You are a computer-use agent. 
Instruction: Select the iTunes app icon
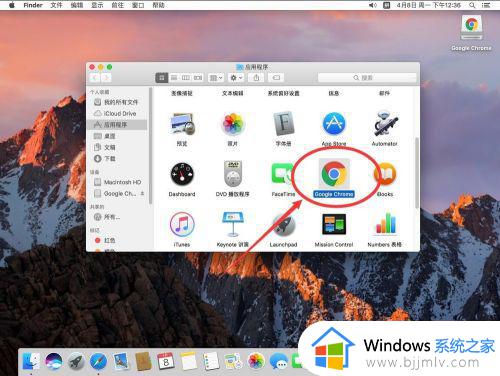point(182,224)
